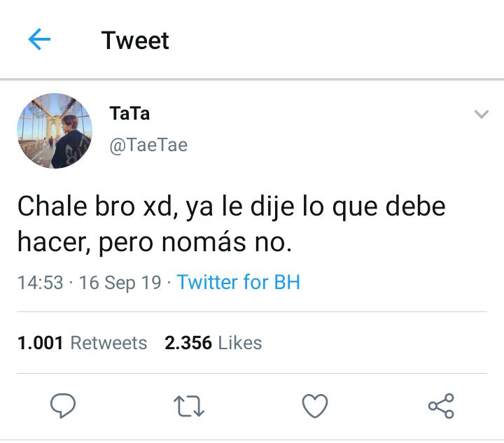Image resolution: width=504 pixels, height=443 pixels.
Task: Select the tweet line starting Chale bro xd
Action: click(x=232, y=207)
